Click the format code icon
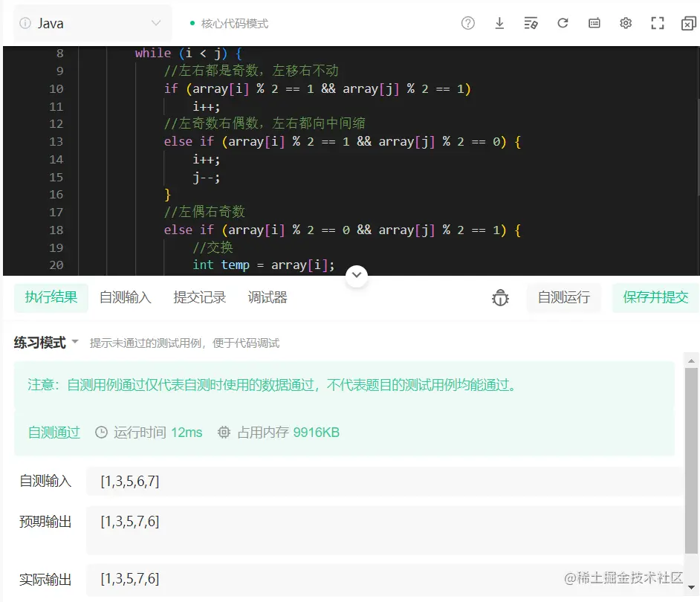700x602 pixels. point(531,23)
